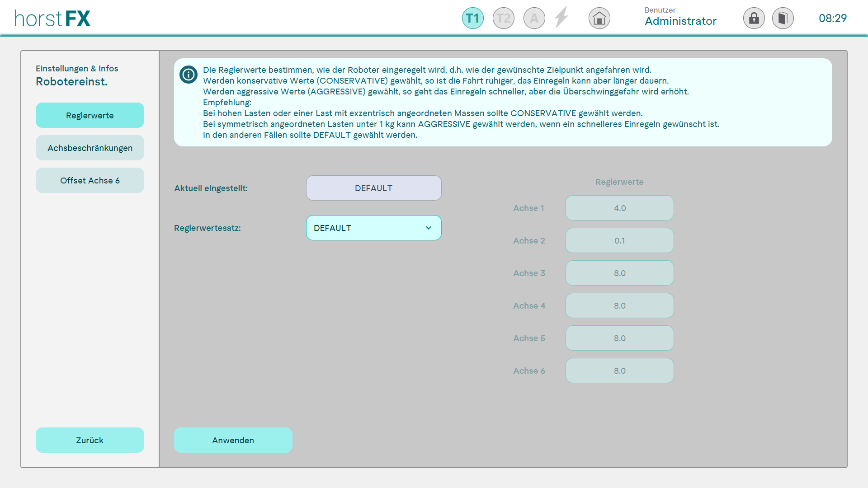868x488 pixels.
Task: Open the Achsbeschränkungen settings
Action: click(x=90, y=148)
